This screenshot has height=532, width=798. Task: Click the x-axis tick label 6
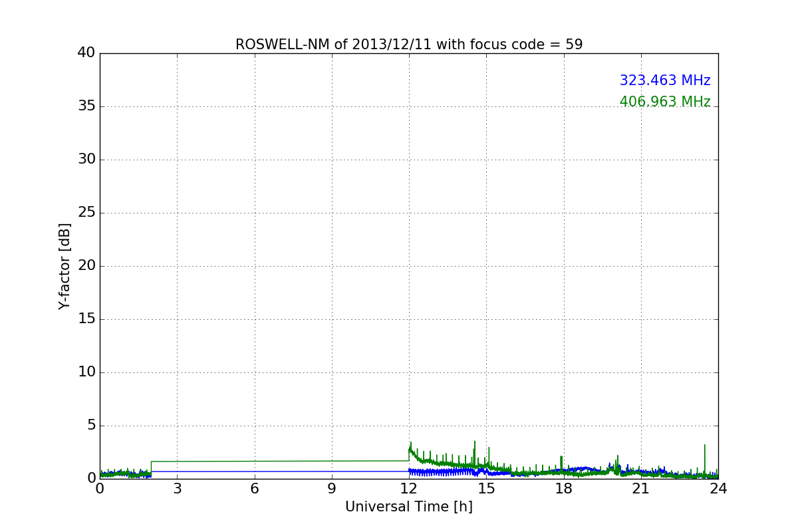255,489
